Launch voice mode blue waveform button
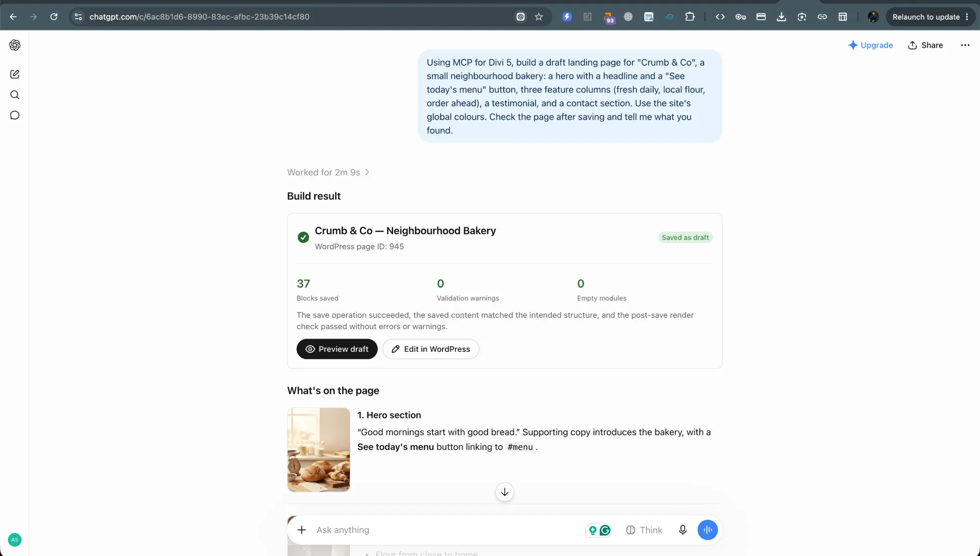The image size is (980, 556). click(x=708, y=530)
